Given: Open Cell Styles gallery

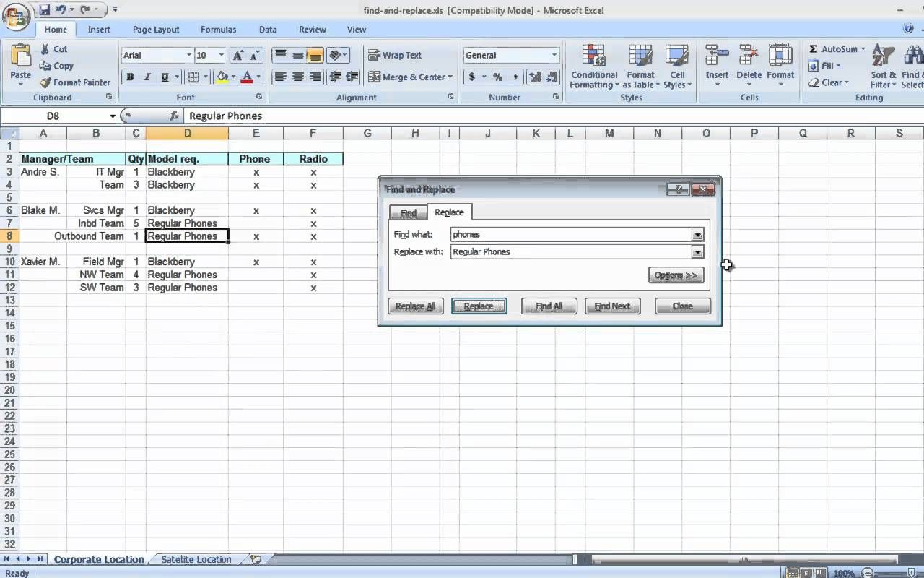Looking at the screenshot, I should [677, 66].
